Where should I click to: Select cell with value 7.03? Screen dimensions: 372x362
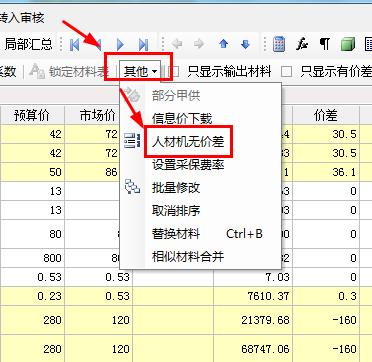[253, 277]
